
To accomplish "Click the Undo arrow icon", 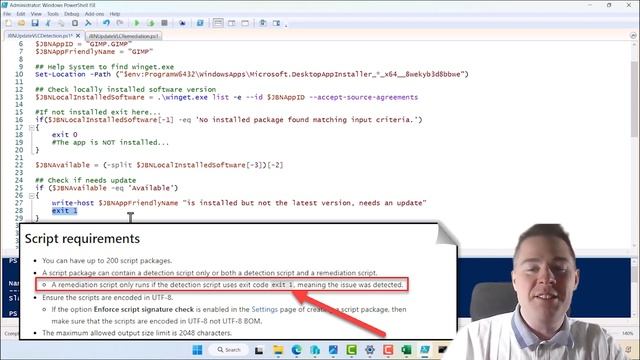I will click(x=106, y=23).
